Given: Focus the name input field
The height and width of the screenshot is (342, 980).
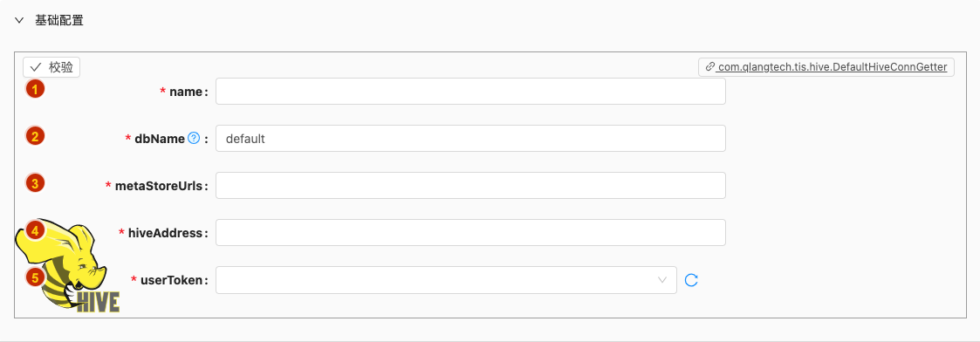Looking at the screenshot, I should click(470, 92).
